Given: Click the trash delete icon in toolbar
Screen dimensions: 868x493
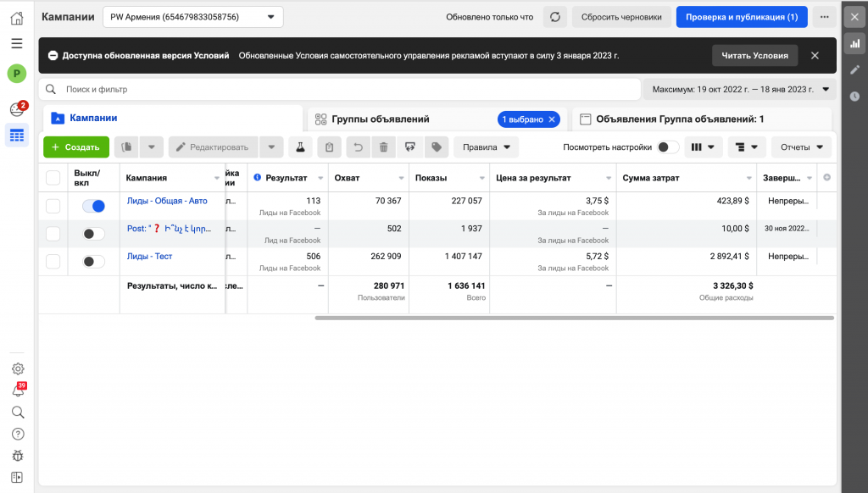Looking at the screenshot, I should (383, 147).
